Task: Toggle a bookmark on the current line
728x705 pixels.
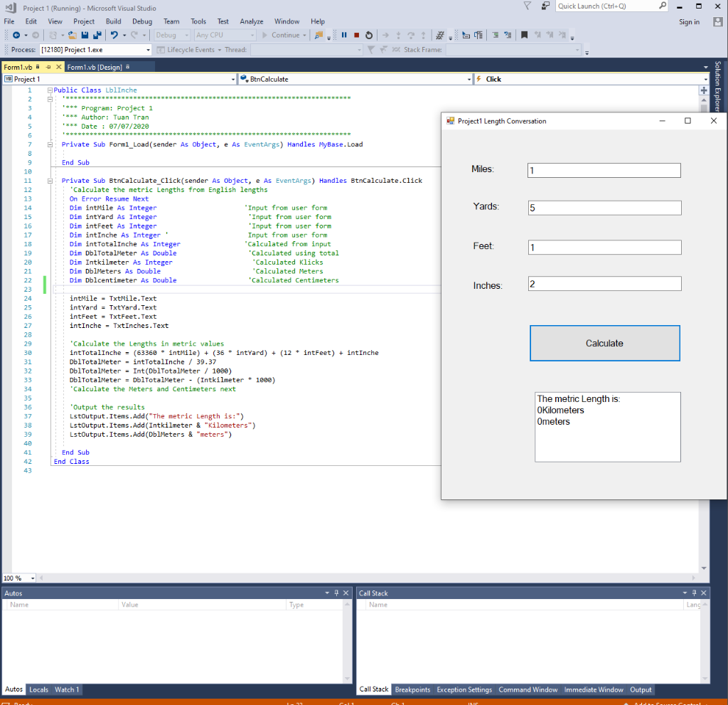Action: pyautogui.click(x=525, y=35)
